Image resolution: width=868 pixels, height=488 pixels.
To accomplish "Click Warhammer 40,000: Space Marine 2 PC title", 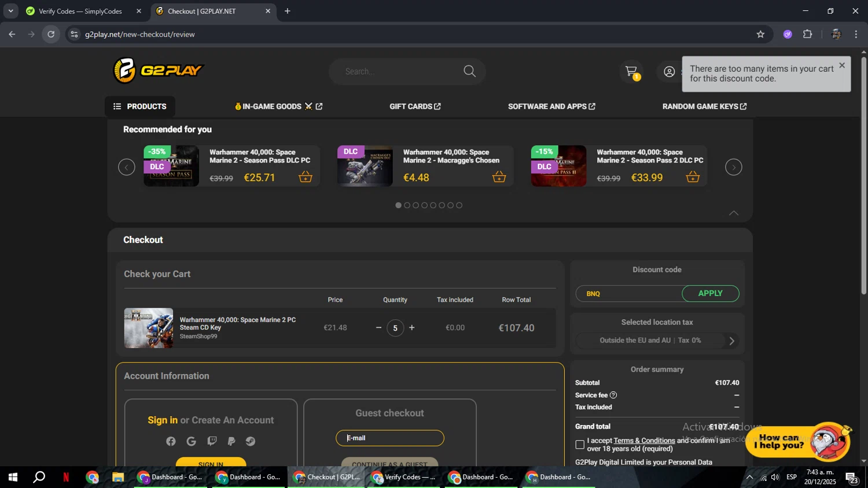I will (237, 323).
